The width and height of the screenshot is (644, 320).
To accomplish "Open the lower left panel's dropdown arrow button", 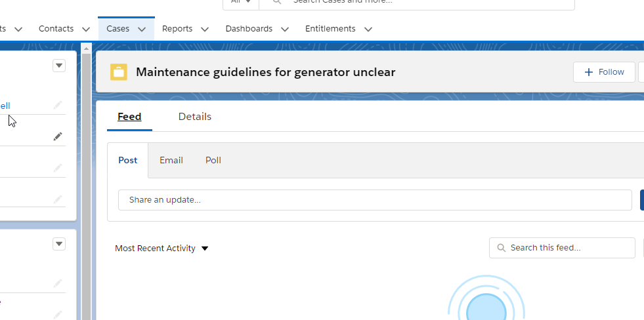I will 59,244.
